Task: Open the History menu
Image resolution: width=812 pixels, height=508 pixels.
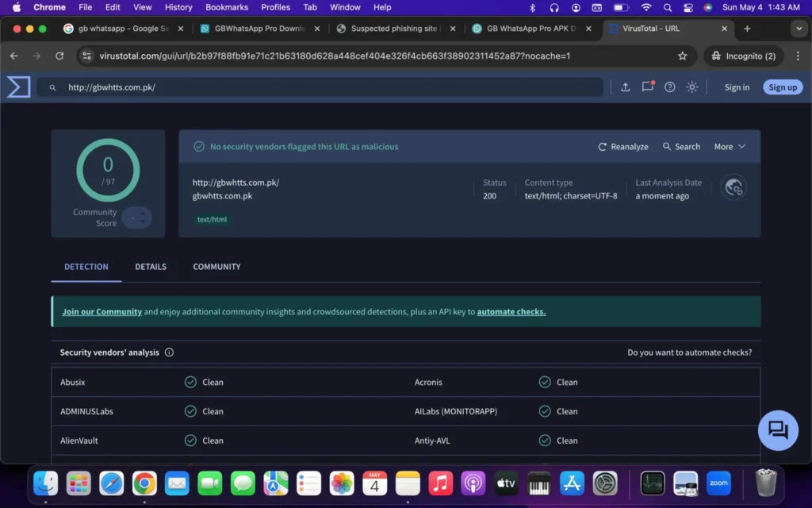Action: [178, 7]
